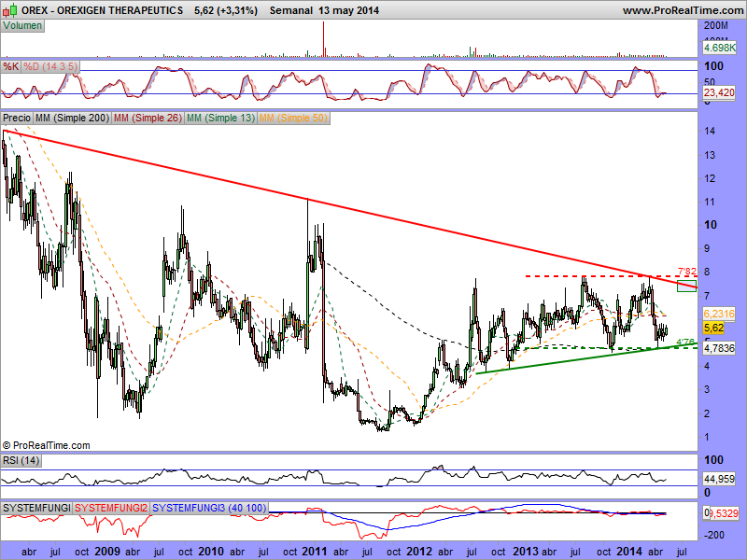Click the candlestick chart icon beside OREX
Viewport: 747px width, 560px height.
(9, 9)
